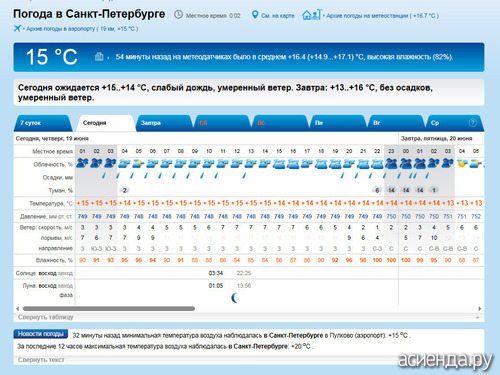Collapse the table via Свернуть таблицу

click(46, 317)
